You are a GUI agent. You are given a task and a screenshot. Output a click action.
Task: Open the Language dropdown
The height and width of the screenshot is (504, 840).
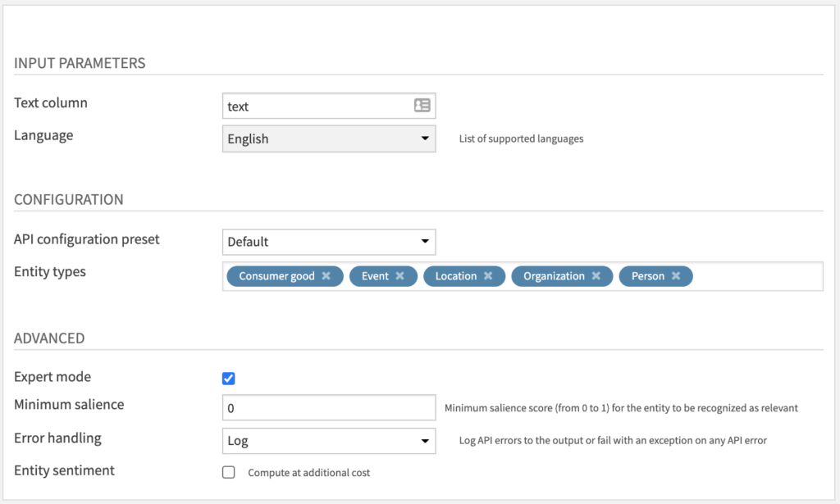click(x=328, y=138)
